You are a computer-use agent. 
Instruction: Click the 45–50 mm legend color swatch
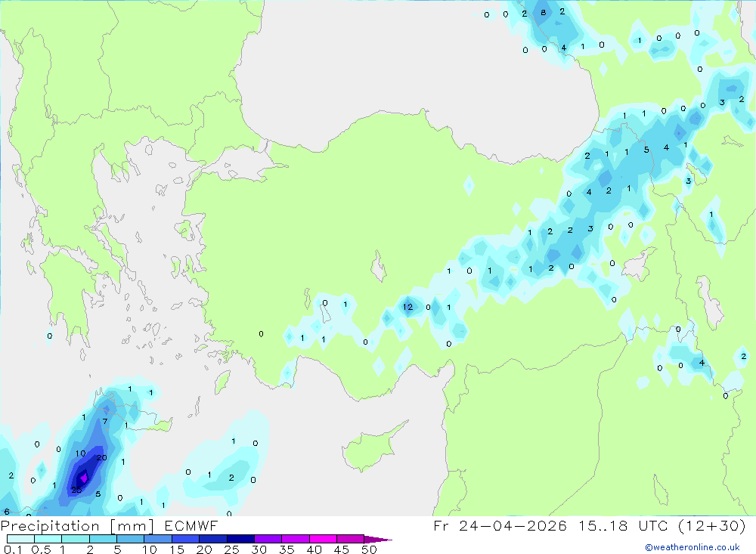click(351, 539)
